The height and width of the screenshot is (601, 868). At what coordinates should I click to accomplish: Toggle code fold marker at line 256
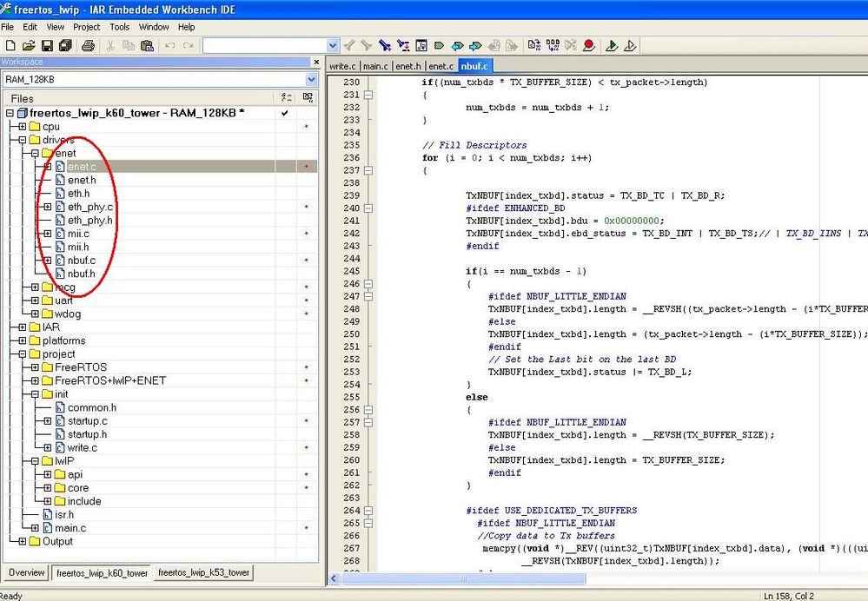click(368, 410)
